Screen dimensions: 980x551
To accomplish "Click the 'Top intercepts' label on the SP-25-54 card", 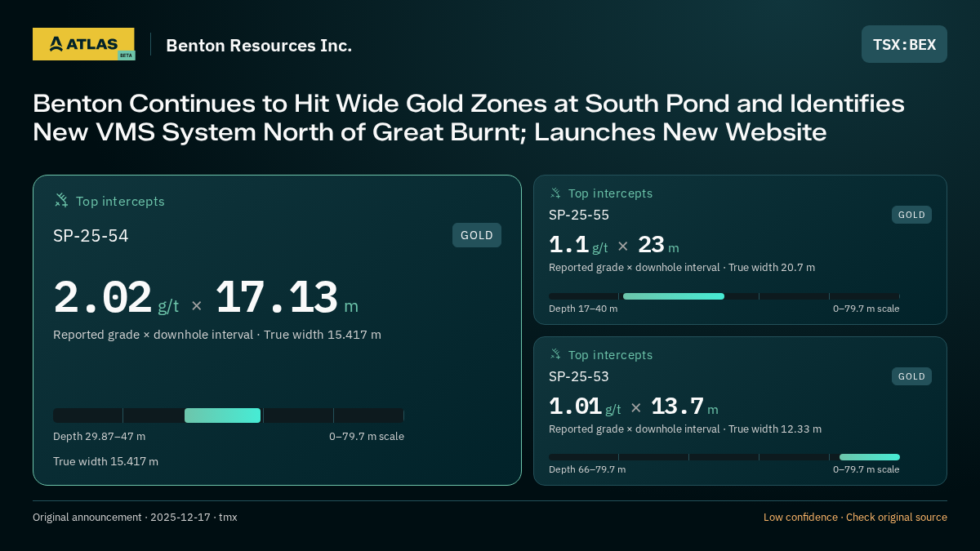I will point(120,201).
